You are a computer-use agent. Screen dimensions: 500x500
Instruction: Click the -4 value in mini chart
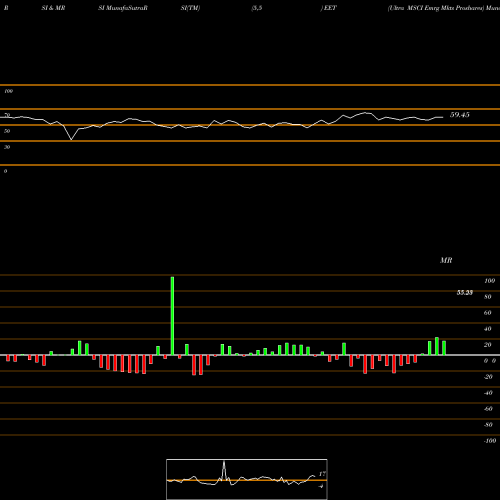321,486
